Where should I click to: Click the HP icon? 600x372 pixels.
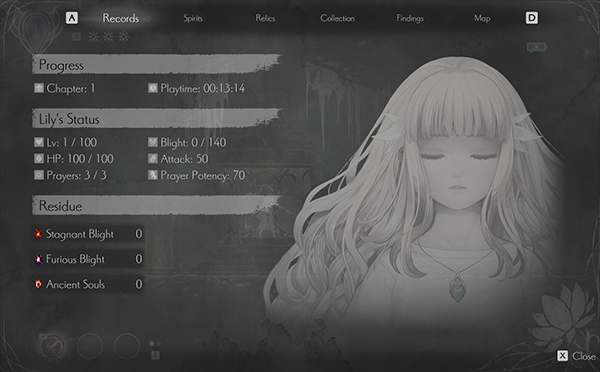pos(39,158)
